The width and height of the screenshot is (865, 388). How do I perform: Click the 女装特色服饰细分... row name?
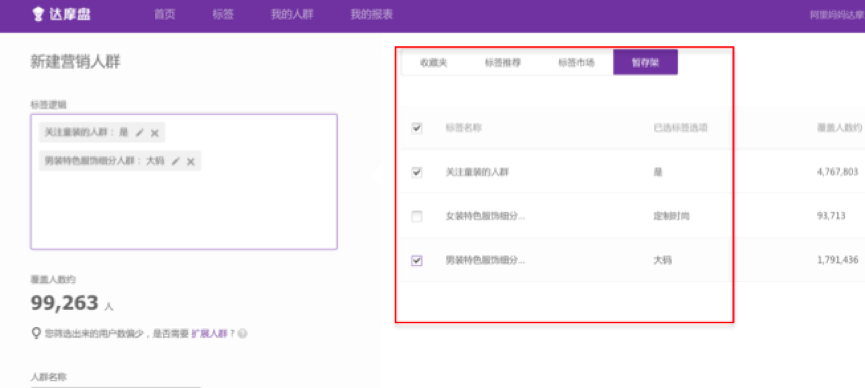point(485,216)
